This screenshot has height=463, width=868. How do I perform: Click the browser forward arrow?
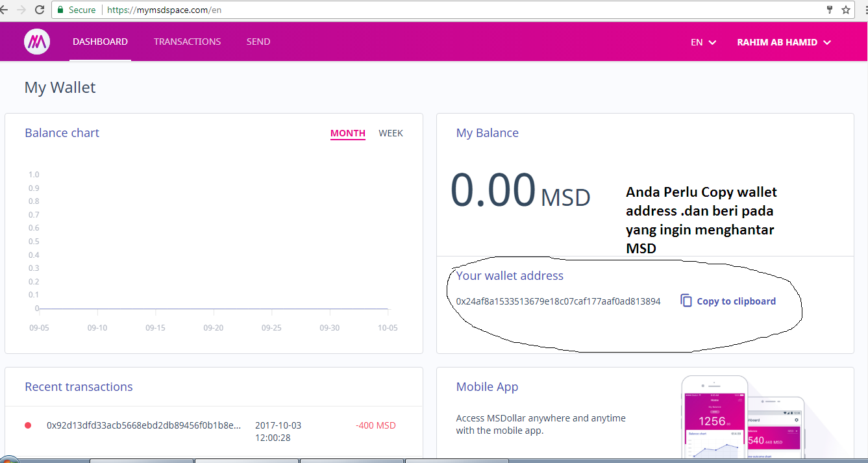click(x=25, y=10)
